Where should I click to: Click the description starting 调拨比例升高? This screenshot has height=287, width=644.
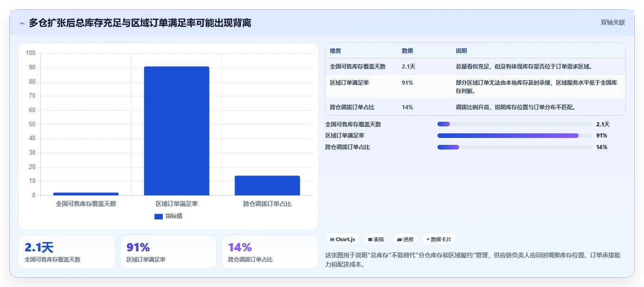click(516, 107)
